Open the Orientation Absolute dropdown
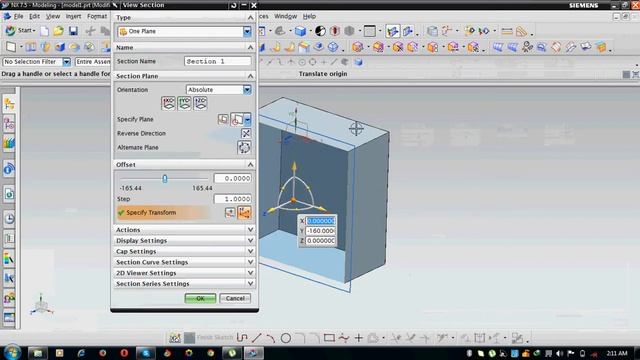Viewport: 640px width, 360px height. pos(247,90)
